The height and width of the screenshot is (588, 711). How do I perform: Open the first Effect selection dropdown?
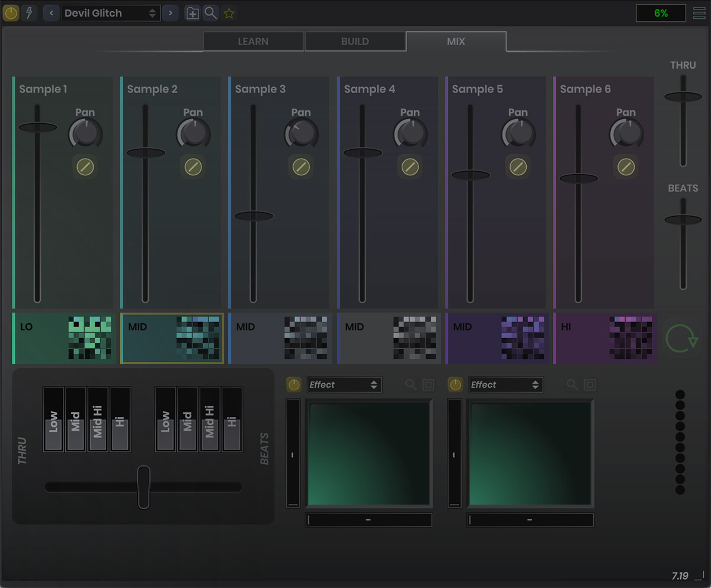[344, 384]
